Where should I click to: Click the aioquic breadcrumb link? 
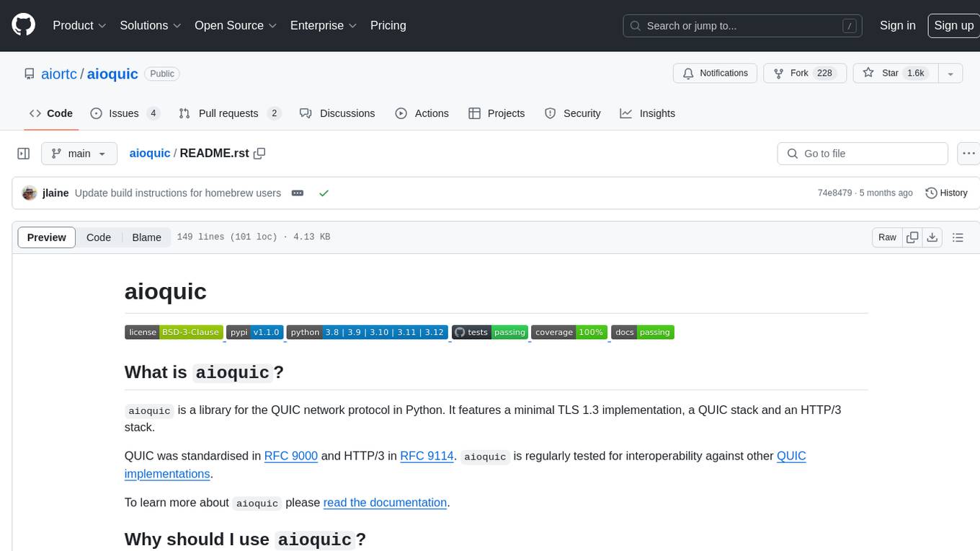pyautogui.click(x=150, y=153)
